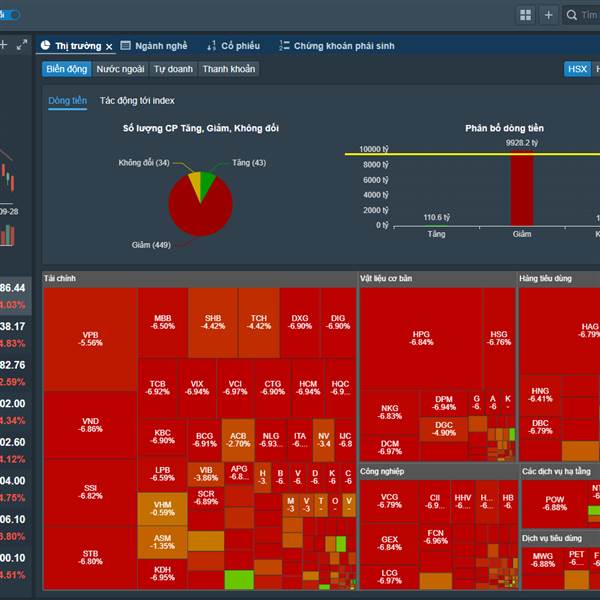Viewport: 600px width, 600px height.
Task: Choose the Tự doanh filter
Action: coord(173,69)
